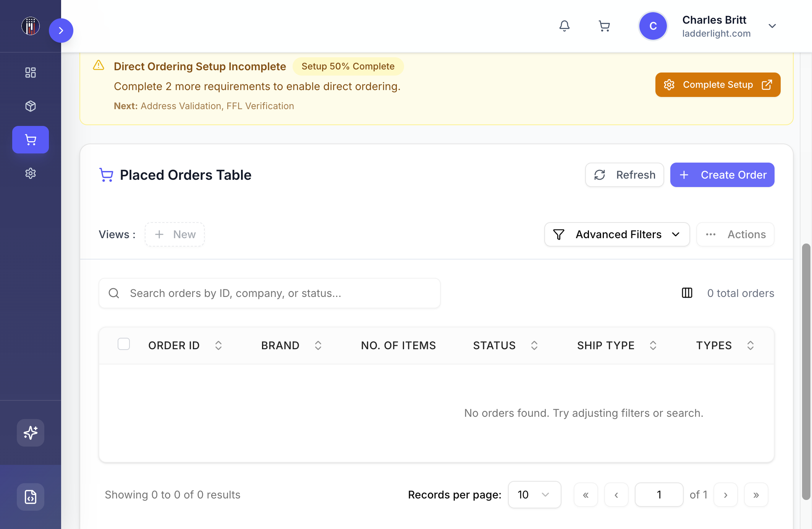Open the records per page dropdown

coord(535,495)
